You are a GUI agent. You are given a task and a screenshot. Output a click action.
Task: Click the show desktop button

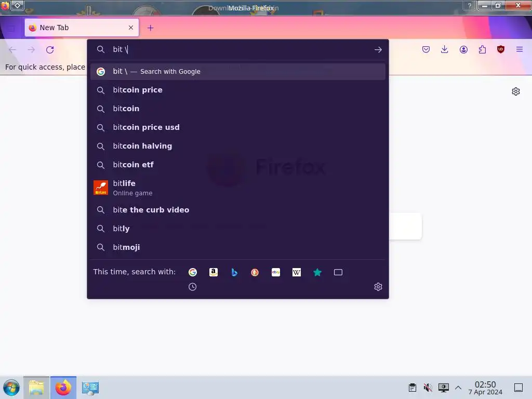pos(518,388)
